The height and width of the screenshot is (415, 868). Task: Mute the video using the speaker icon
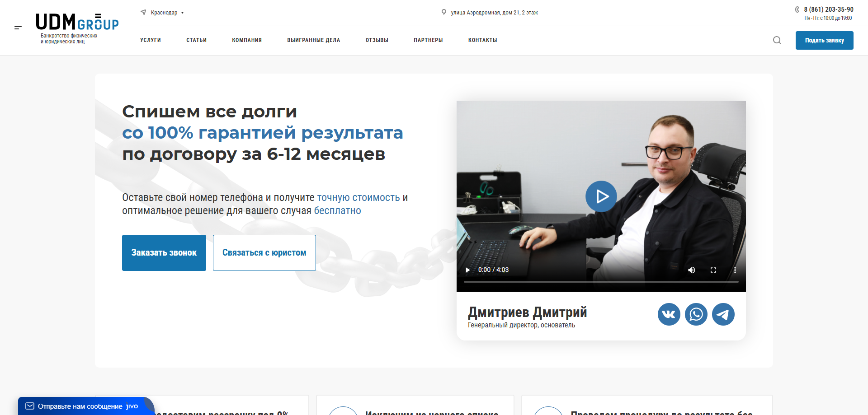pyautogui.click(x=692, y=270)
